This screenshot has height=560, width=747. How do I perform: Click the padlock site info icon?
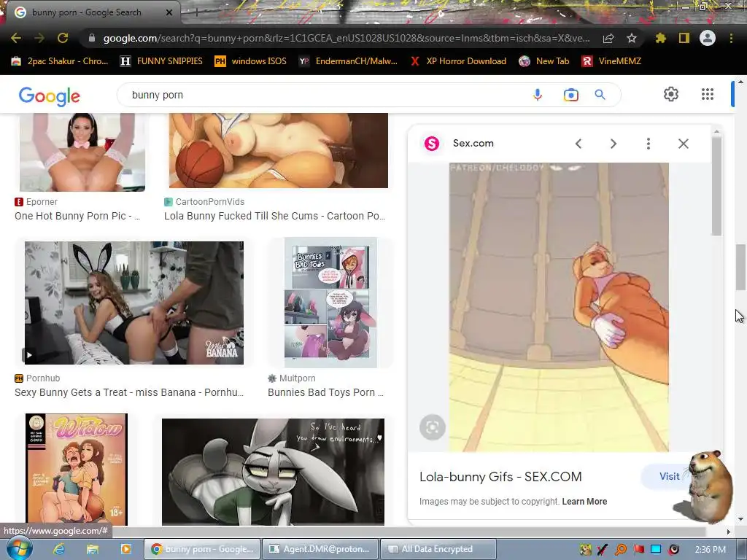pyautogui.click(x=92, y=38)
